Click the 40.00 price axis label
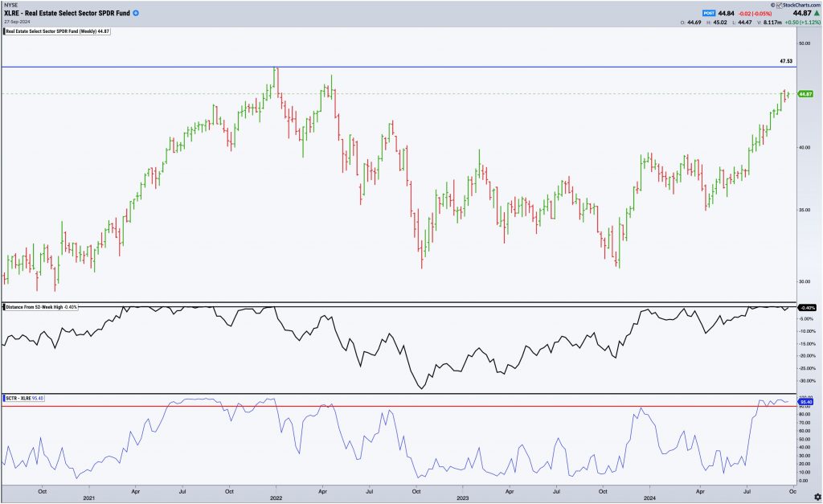This screenshot has width=823, height=504. coord(804,148)
